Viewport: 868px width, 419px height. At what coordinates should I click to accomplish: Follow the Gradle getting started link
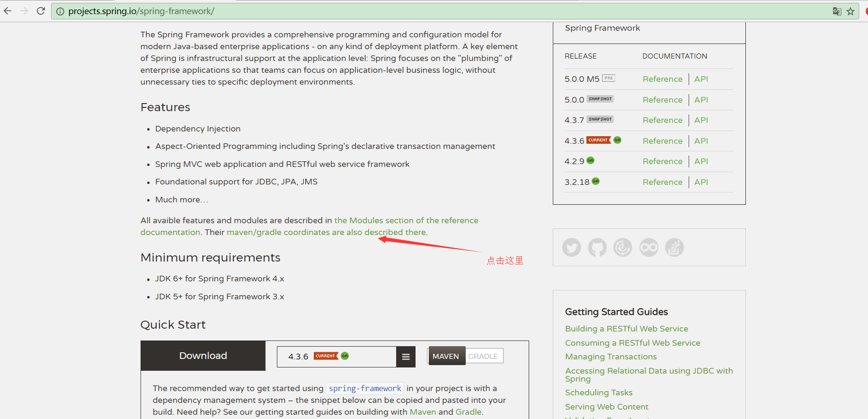pyautogui.click(x=468, y=412)
